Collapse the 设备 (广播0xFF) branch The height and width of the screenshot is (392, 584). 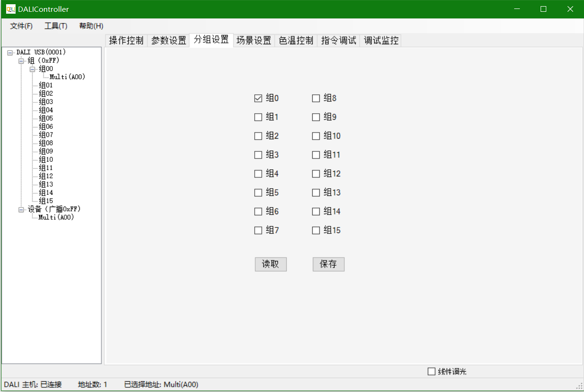(21, 209)
